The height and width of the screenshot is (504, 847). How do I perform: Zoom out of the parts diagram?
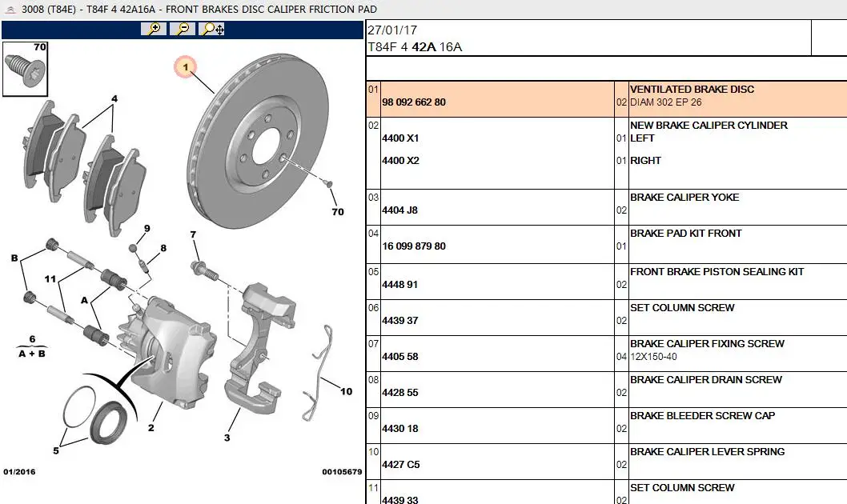(x=183, y=29)
